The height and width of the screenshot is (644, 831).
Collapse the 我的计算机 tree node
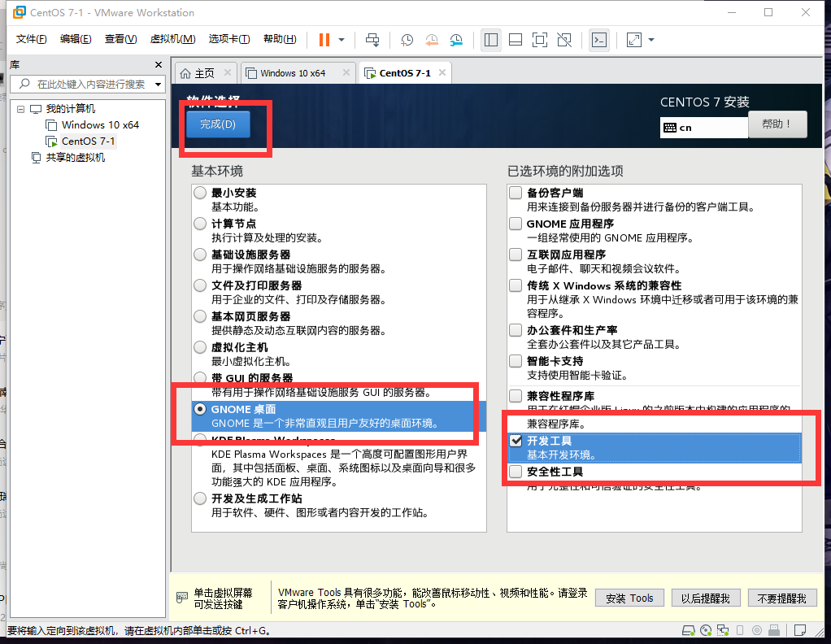[20, 109]
